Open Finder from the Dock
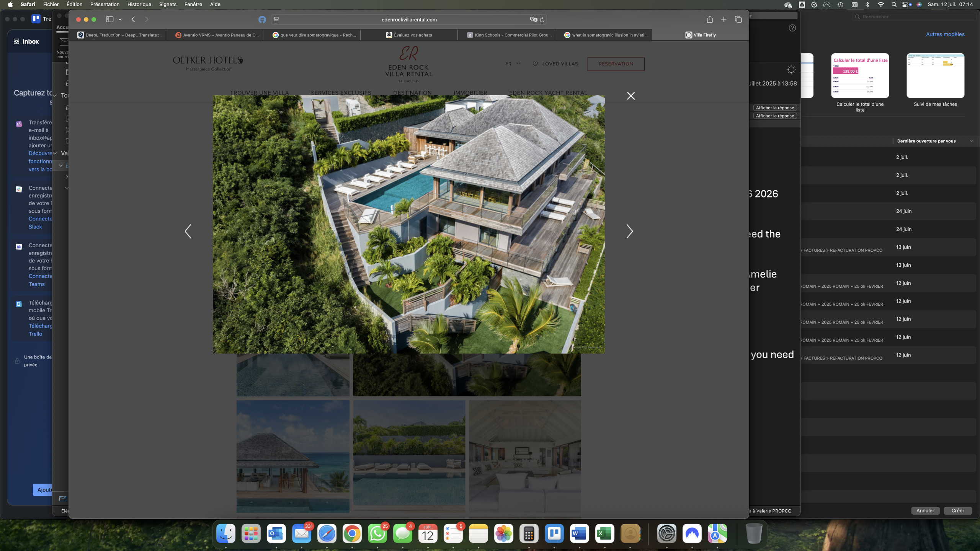 226,533
